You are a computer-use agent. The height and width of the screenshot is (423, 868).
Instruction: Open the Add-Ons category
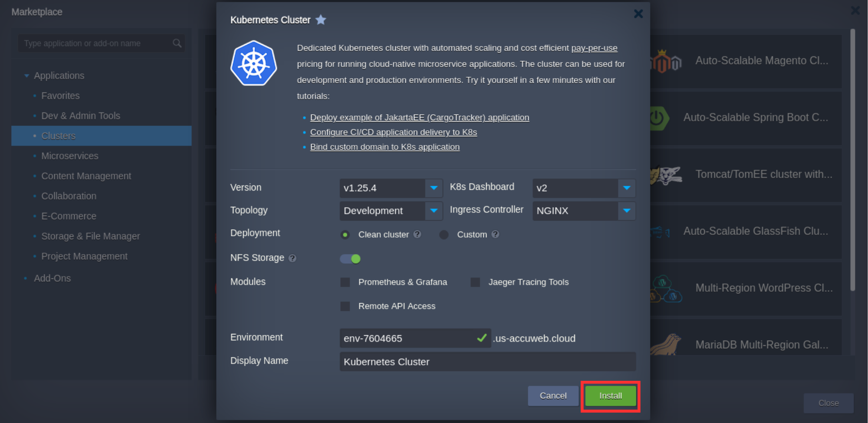(x=52, y=278)
